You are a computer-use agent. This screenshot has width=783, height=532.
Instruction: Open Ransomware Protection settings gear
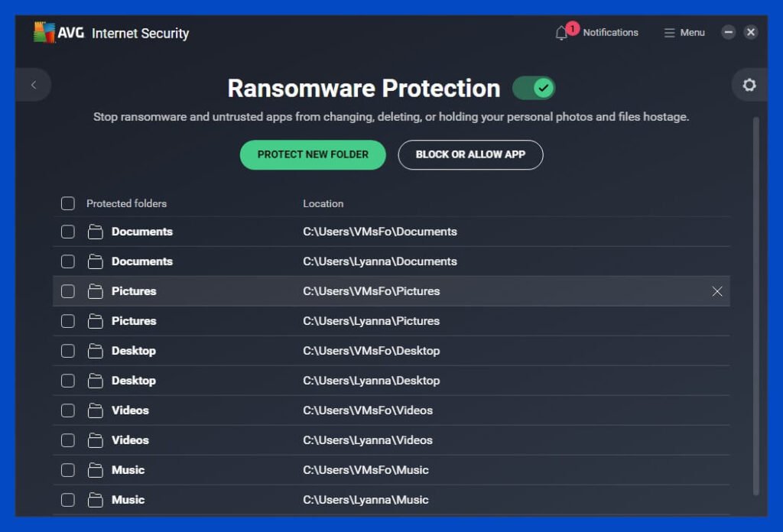click(x=749, y=85)
